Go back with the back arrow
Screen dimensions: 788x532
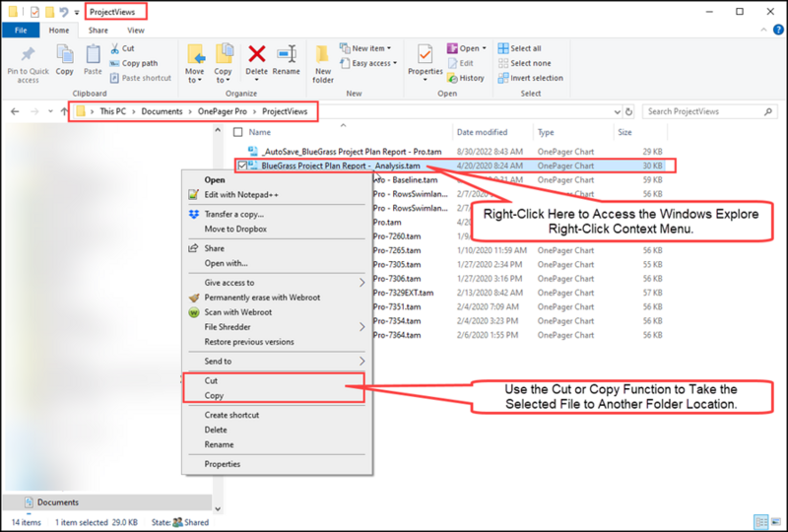tap(15, 111)
